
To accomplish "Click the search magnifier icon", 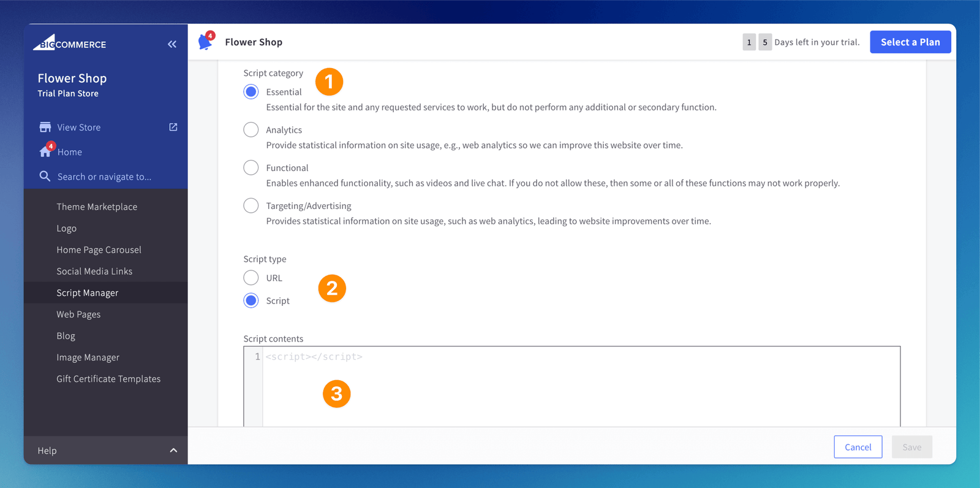I will (45, 176).
